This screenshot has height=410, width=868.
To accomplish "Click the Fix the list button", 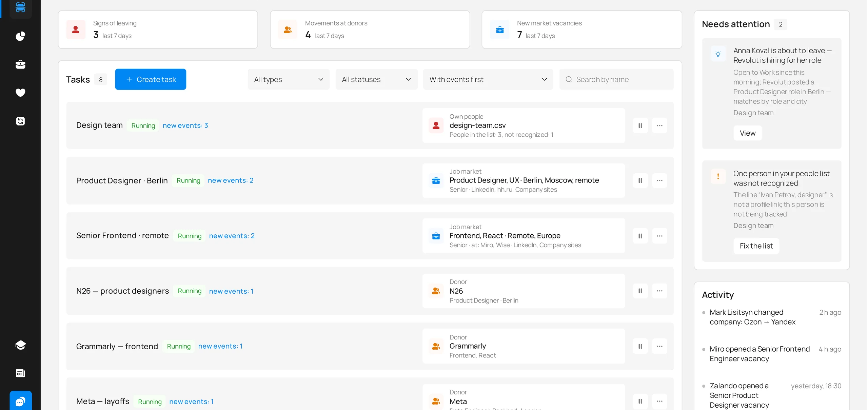I will coord(756,246).
